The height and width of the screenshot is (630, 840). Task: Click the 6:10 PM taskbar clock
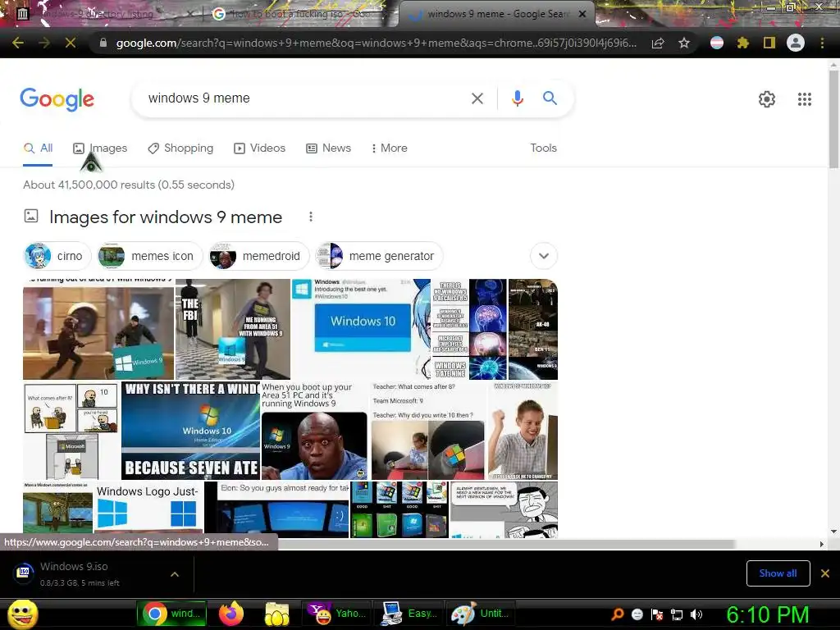[x=767, y=614]
